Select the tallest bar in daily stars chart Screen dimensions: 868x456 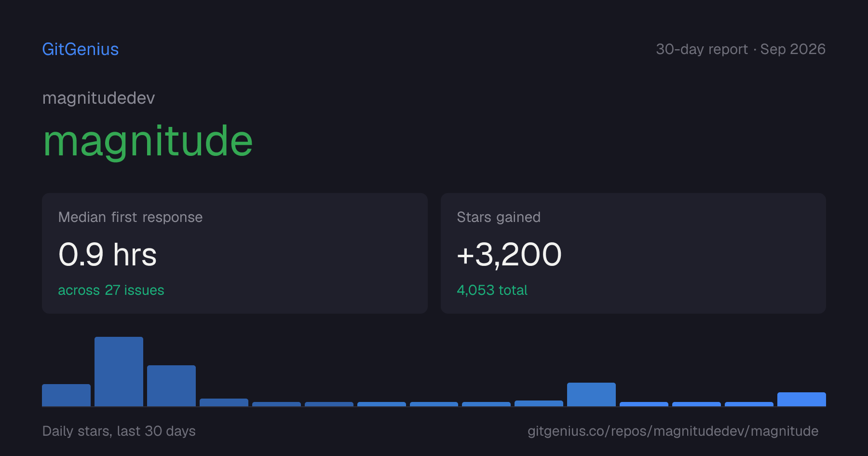tap(119, 372)
